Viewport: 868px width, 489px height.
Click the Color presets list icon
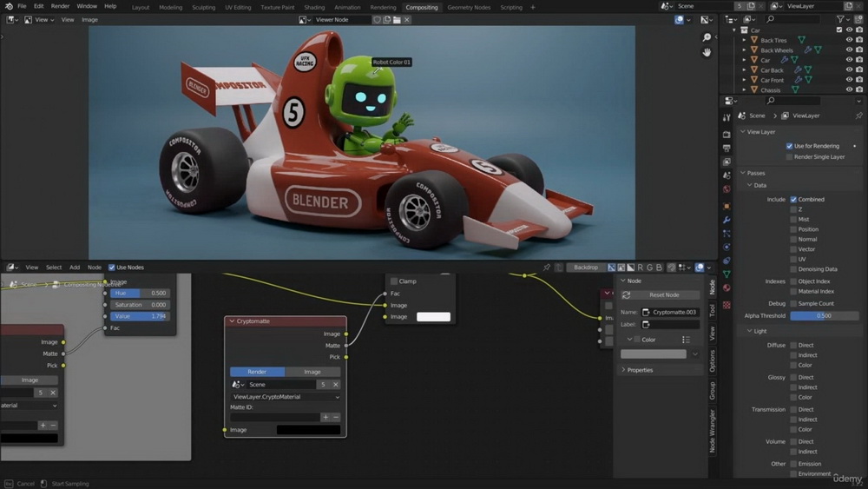686,340
